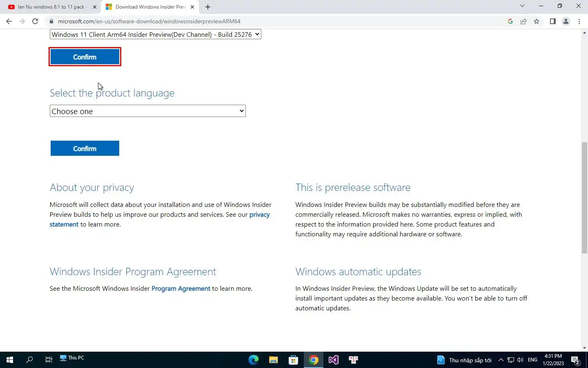Click the page vertical scrollbar thumb

click(584, 198)
